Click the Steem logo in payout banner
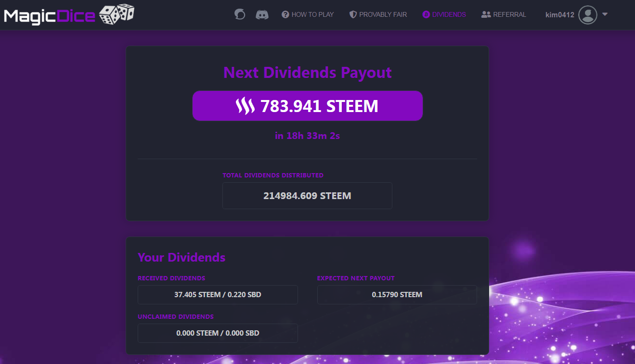 [x=245, y=106]
